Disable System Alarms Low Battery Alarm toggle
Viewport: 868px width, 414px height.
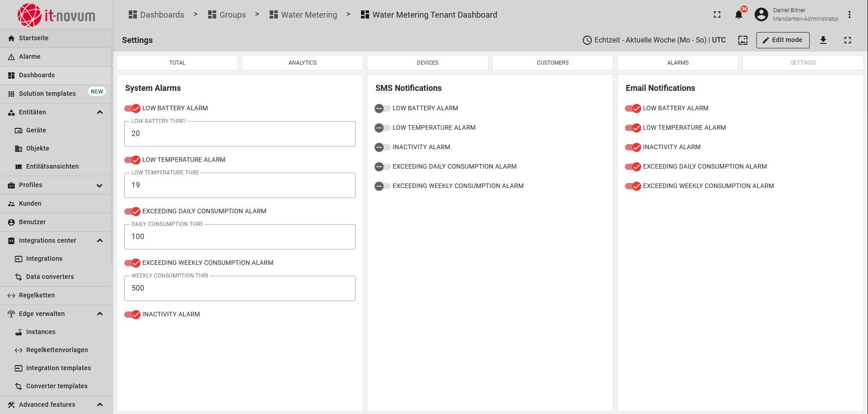point(133,108)
